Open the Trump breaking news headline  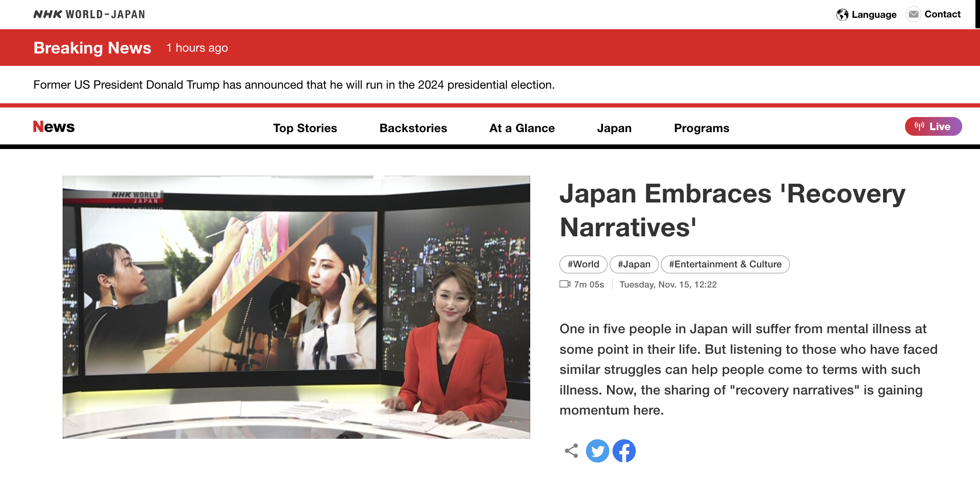[294, 85]
